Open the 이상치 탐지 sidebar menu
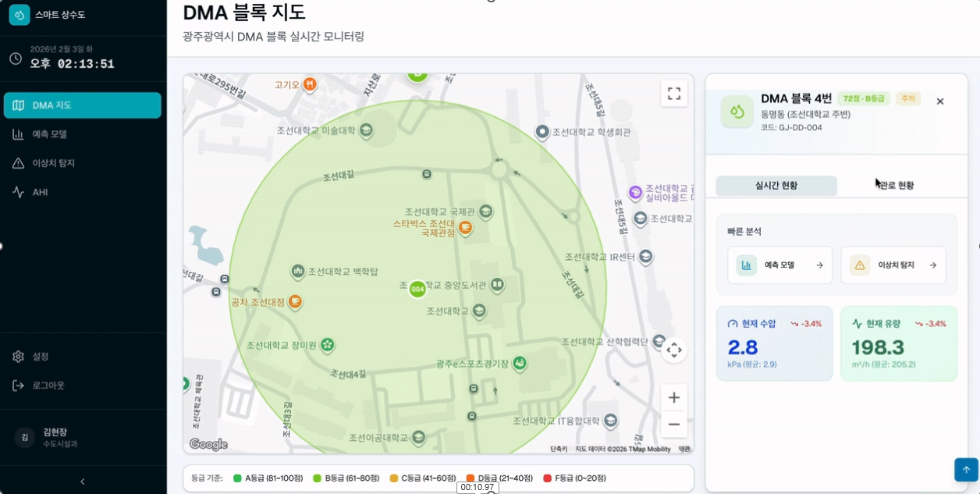 coord(83,163)
